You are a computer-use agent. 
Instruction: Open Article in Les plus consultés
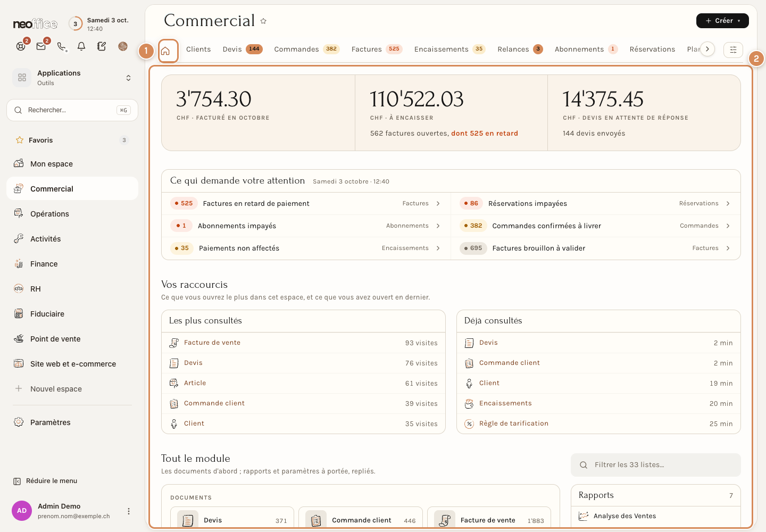click(x=303, y=383)
